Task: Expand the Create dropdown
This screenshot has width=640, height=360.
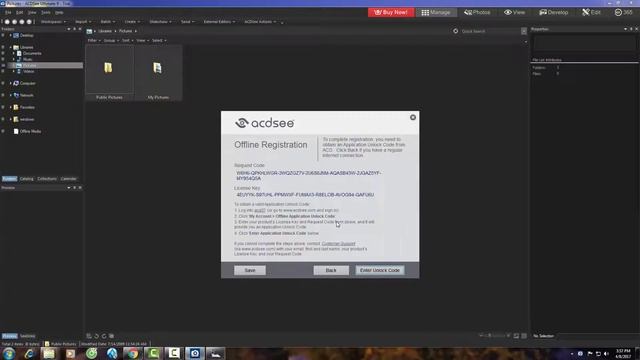Action: [132, 22]
